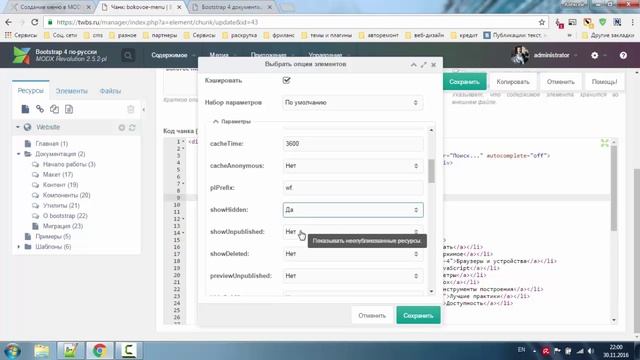
Task: Open Chrome from the taskbar
Action: (100, 351)
